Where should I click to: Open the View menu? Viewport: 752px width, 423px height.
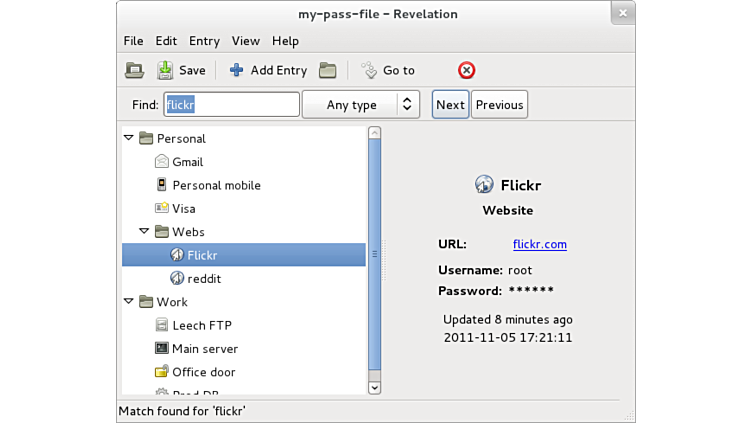tap(245, 41)
